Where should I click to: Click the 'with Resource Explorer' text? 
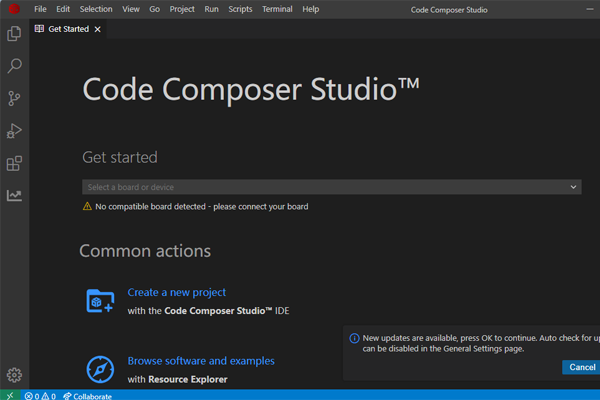[177, 379]
